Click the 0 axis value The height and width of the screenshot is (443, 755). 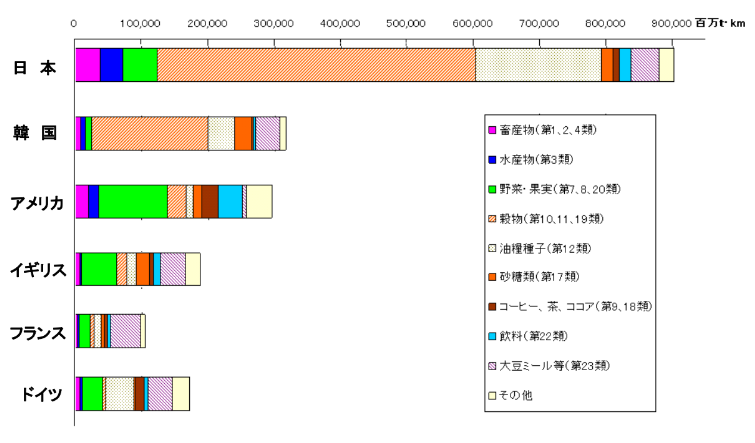point(73,23)
